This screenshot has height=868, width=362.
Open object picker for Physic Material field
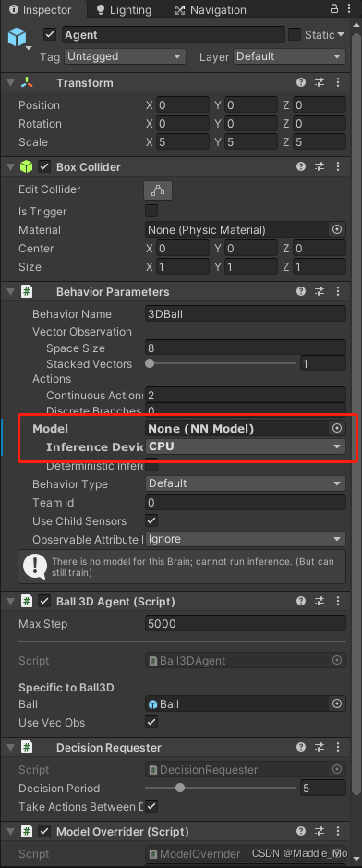coord(336,229)
